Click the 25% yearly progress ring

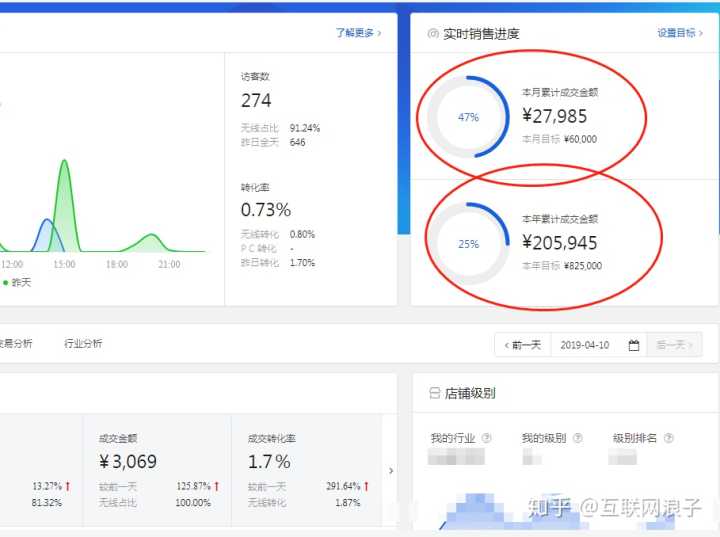468,244
